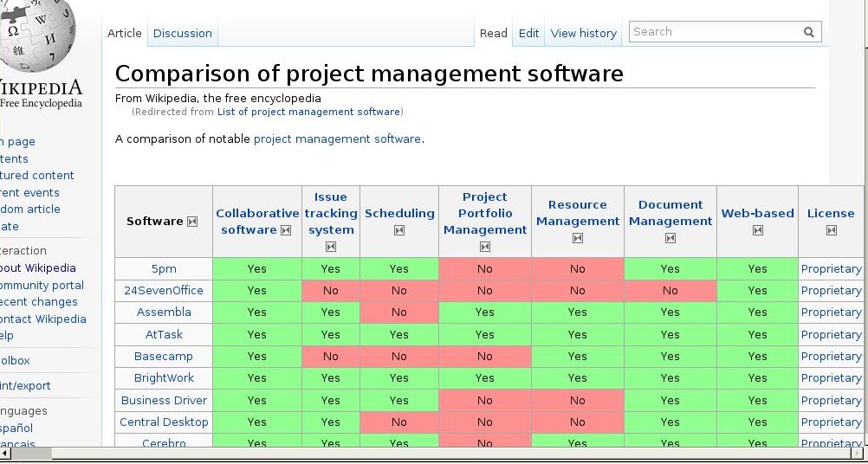Sort by Collaborative software column icon

(x=286, y=230)
